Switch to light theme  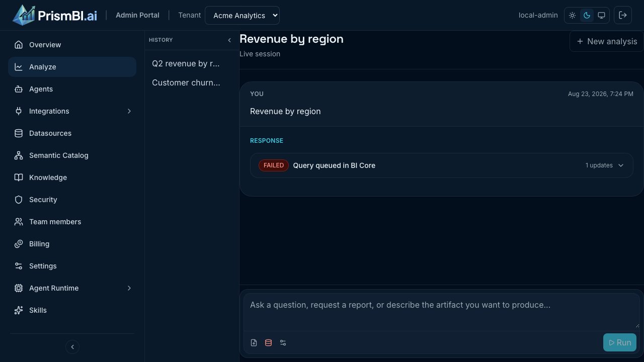(573, 16)
